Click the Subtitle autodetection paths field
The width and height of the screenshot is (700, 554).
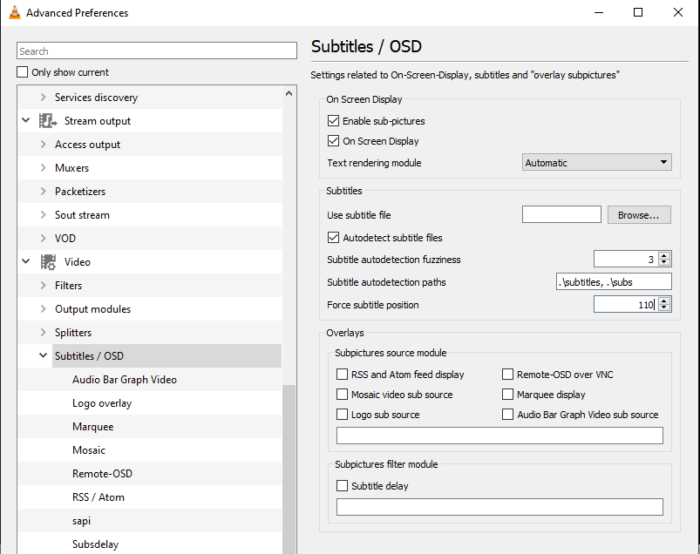[x=612, y=282]
